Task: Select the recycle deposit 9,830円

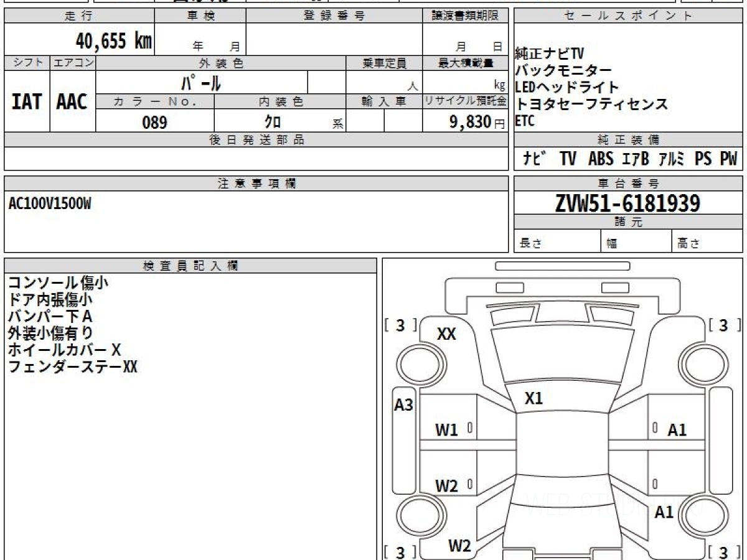Action: click(x=477, y=122)
